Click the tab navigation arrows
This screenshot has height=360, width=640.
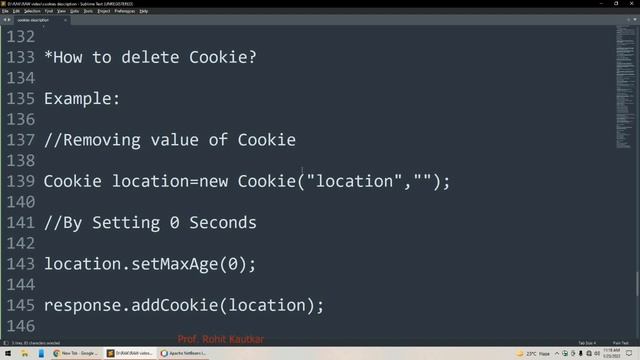tap(7, 20)
